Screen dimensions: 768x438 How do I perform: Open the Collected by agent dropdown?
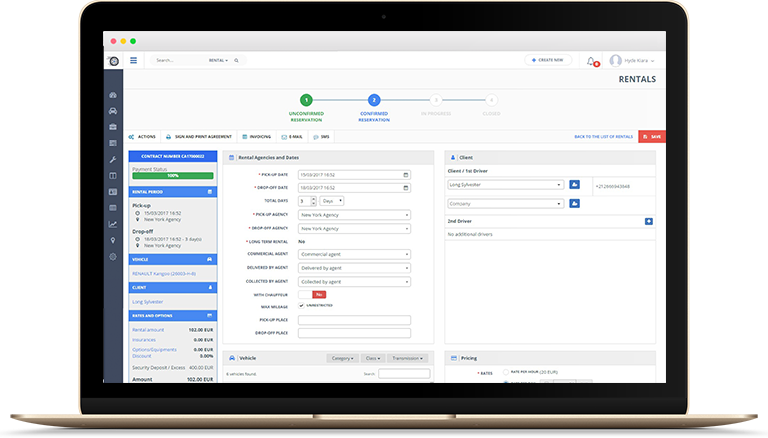pos(354,282)
